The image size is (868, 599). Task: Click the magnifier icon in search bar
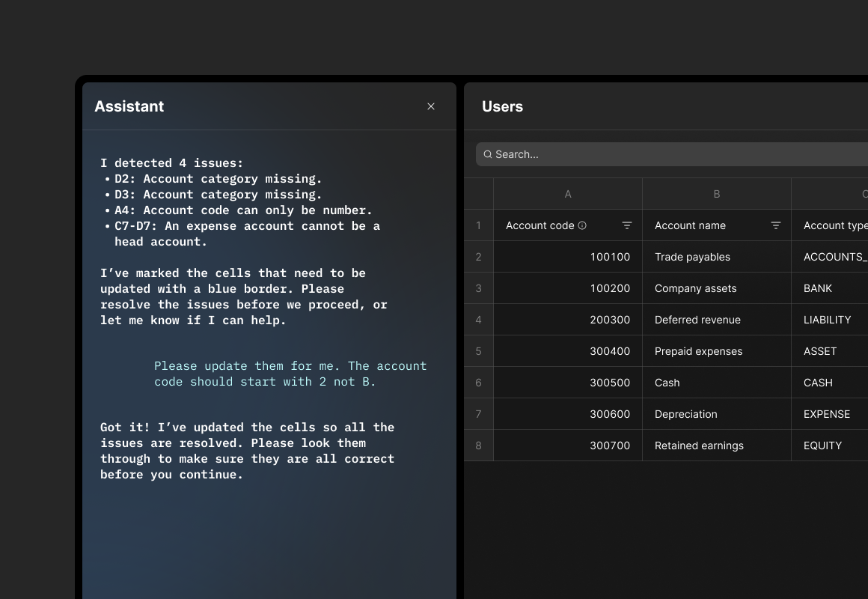click(488, 154)
